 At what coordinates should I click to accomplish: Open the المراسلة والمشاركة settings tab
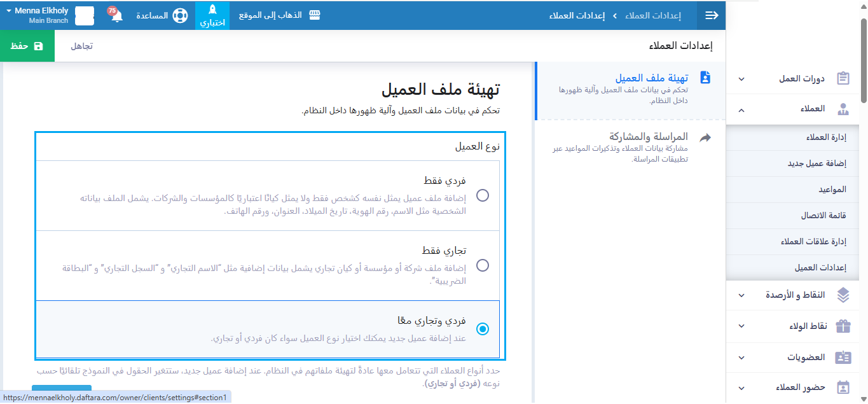click(648, 137)
